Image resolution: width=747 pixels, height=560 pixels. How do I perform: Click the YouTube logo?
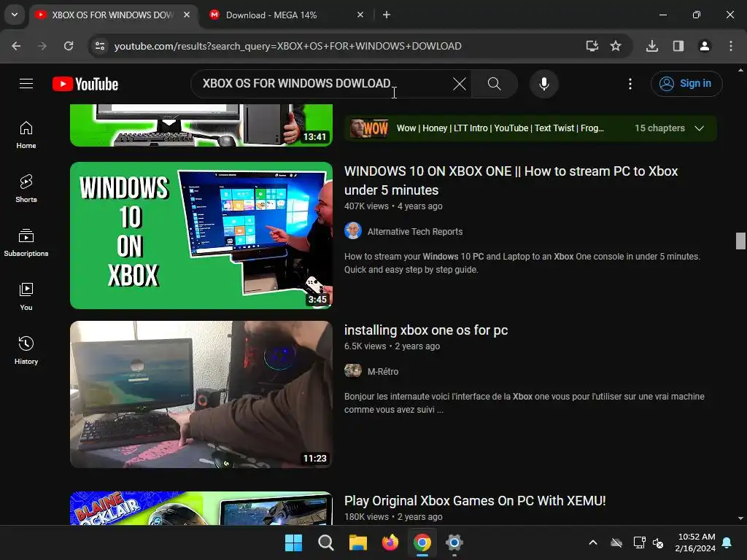85,84
